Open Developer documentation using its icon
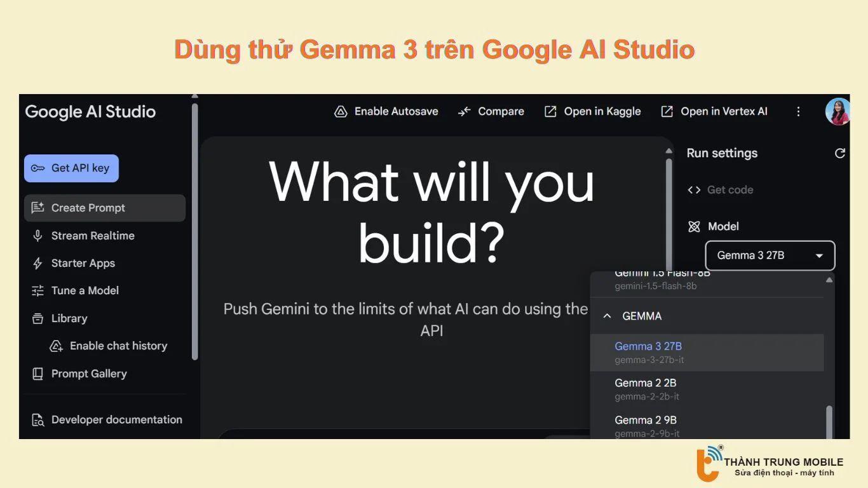The image size is (868, 488). (x=37, y=419)
